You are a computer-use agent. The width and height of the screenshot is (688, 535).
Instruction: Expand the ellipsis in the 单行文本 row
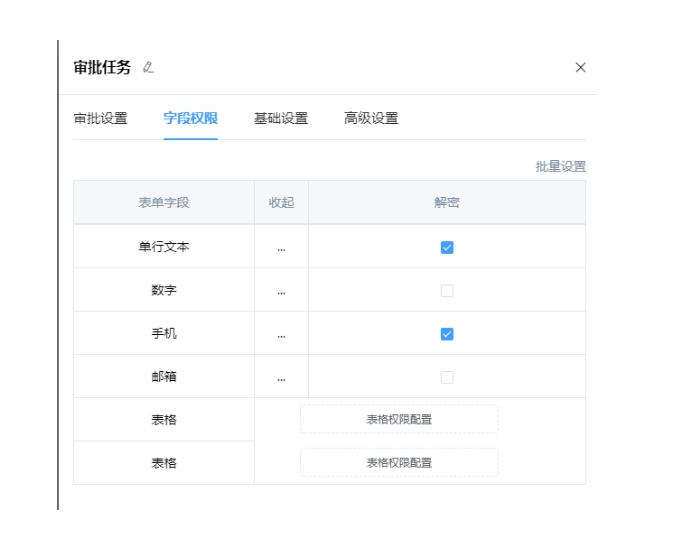[x=281, y=247]
